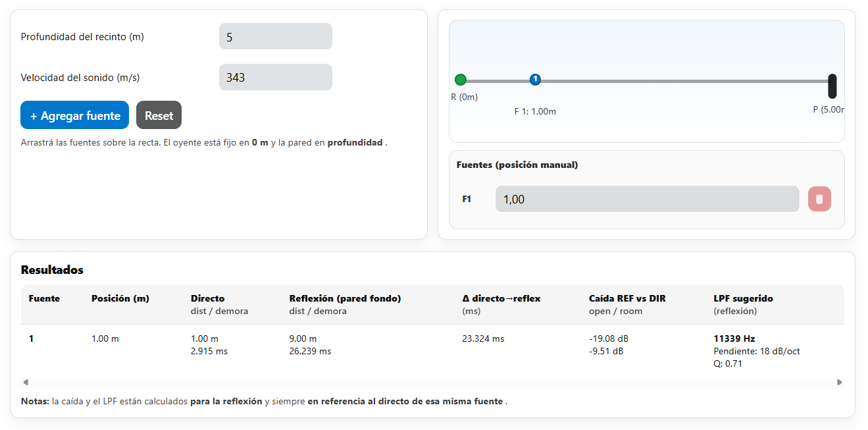This screenshot has height=430, width=868.
Task: Click the results table right scroll arrow
Action: tap(839, 382)
